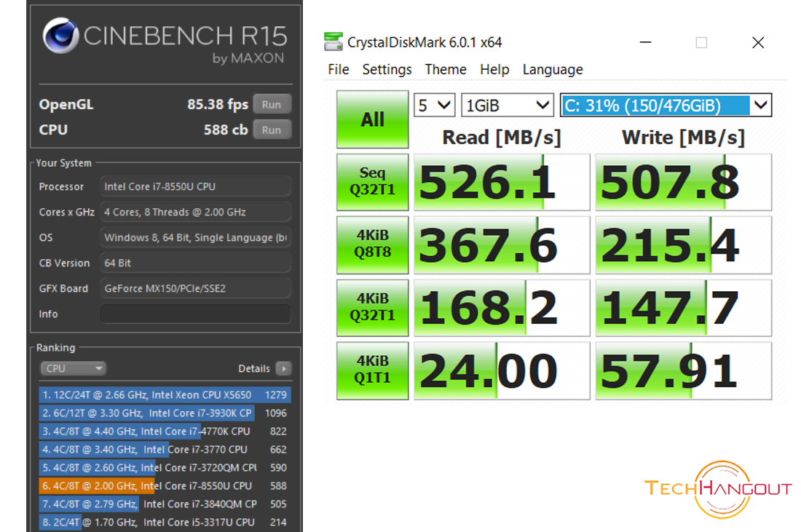The width and height of the screenshot is (801, 532).
Task: Click the Processor field Intel Core i7-8550U
Action: (195, 186)
